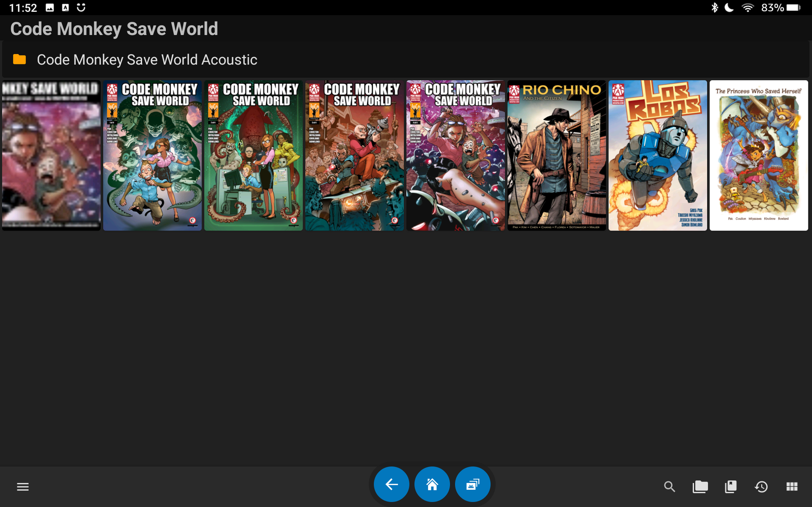Open the hamburger menu

23,486
